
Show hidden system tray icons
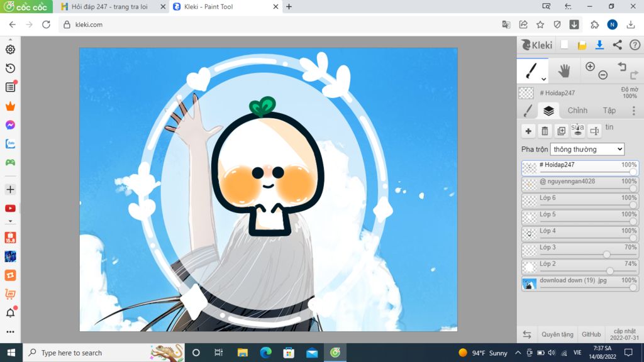tap(518, 353)
